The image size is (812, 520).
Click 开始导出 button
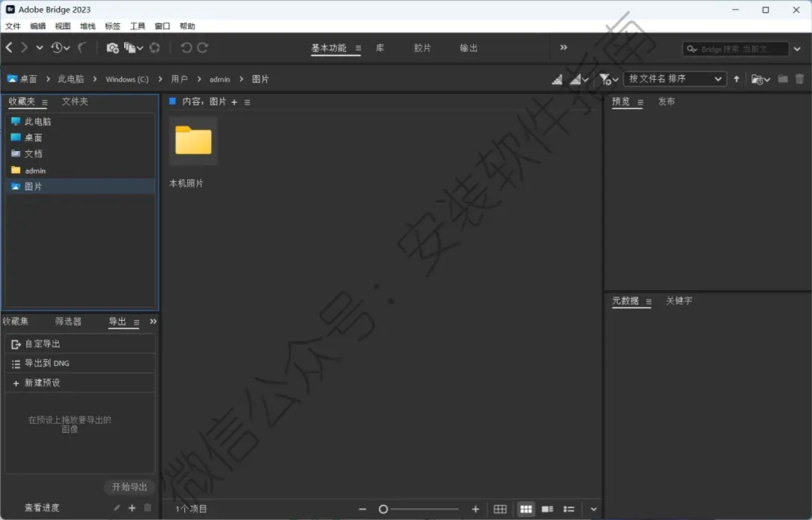[129, 487]
